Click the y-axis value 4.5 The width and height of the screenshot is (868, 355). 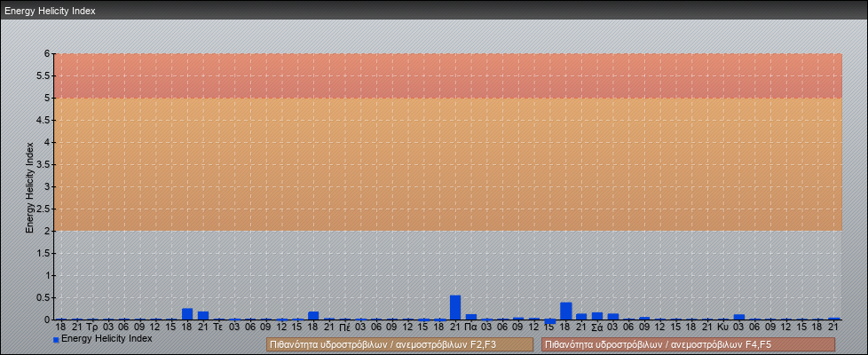43,120
